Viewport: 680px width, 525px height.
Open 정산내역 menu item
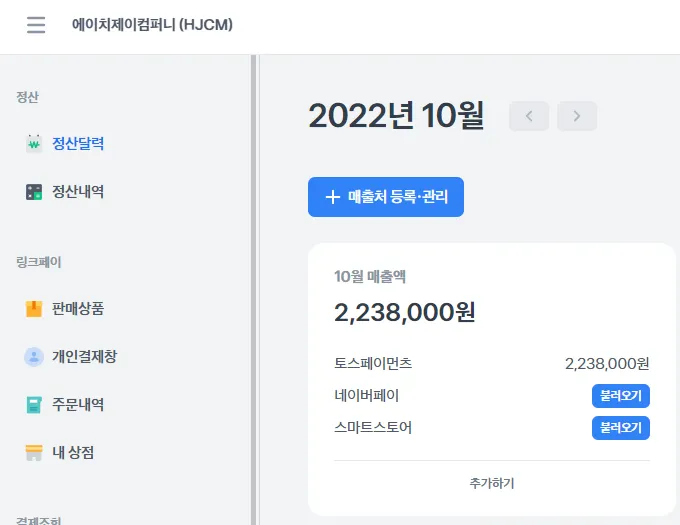pyautogui.click(x=78, y=192)
